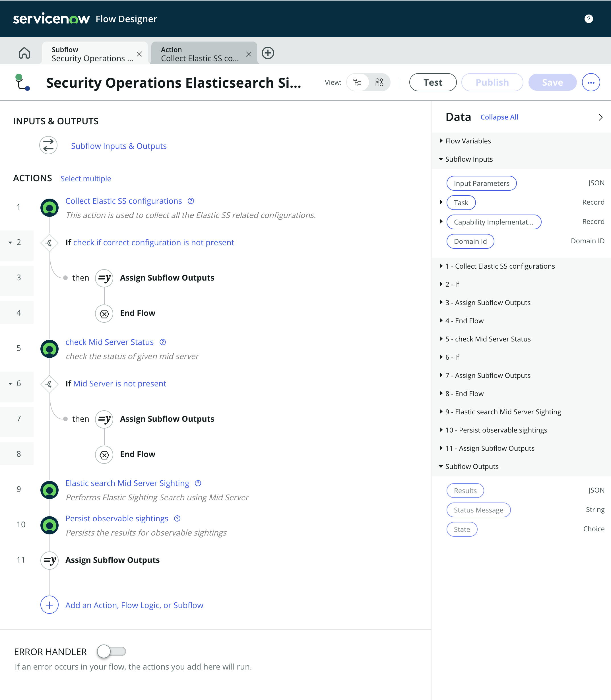
Task: Expand 10 - Persist observable sightings data
Action: (x=441, y=430)
